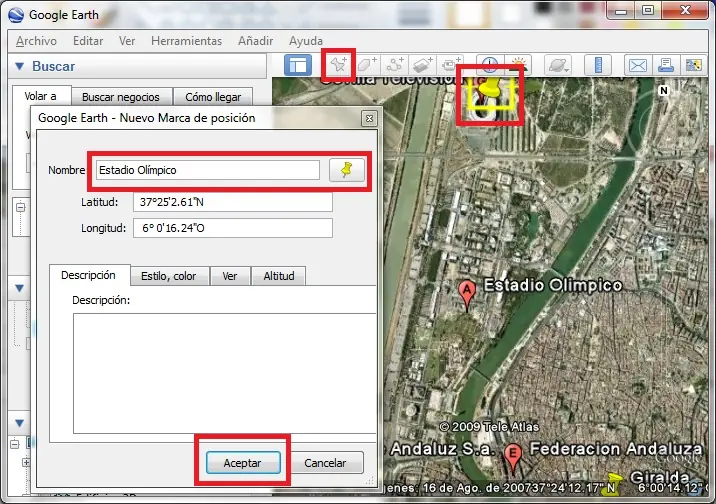This screenshot has width=716, height=504.
Task: Open the Añadir menu
Action: [255, 41]
